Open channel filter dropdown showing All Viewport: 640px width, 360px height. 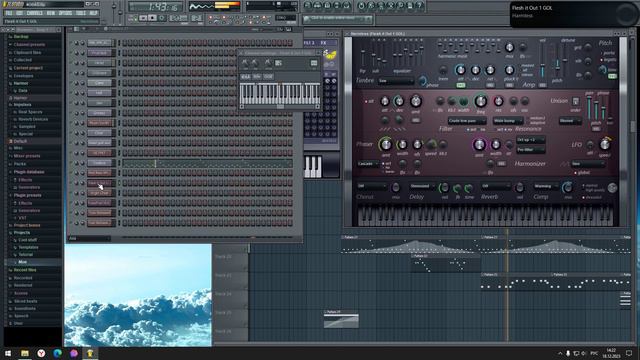pyautogui.click(x=89, y=238)
